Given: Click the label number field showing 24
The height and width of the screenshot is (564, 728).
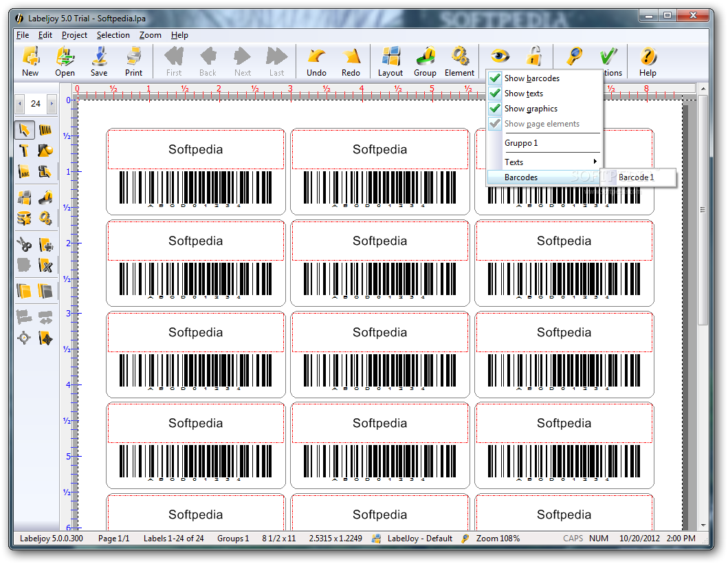Looking at the screenshot, I should point(36,104).
